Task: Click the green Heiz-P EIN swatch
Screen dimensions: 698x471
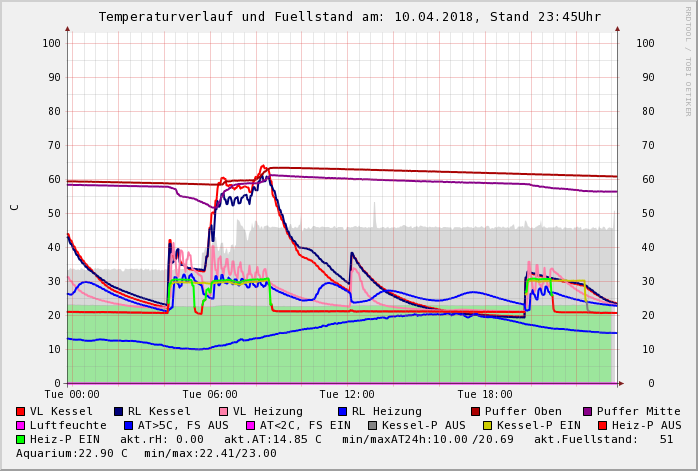Action: pos(21,439)
